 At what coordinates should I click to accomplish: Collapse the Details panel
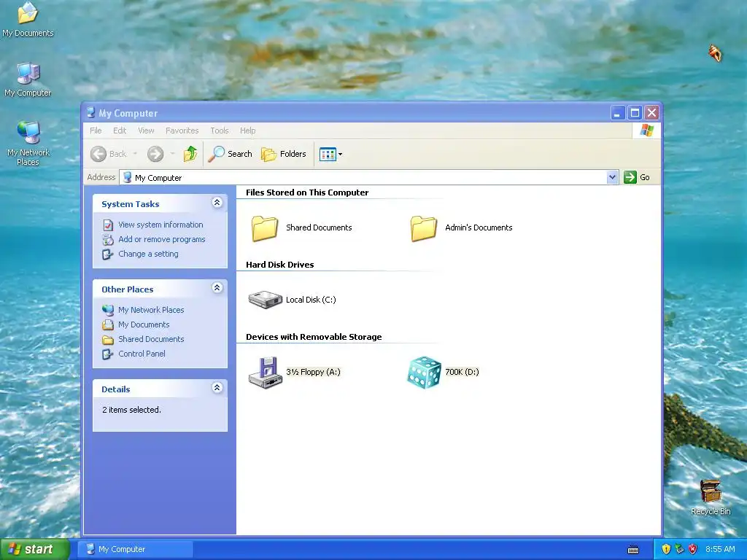click(x=217, y=388)
